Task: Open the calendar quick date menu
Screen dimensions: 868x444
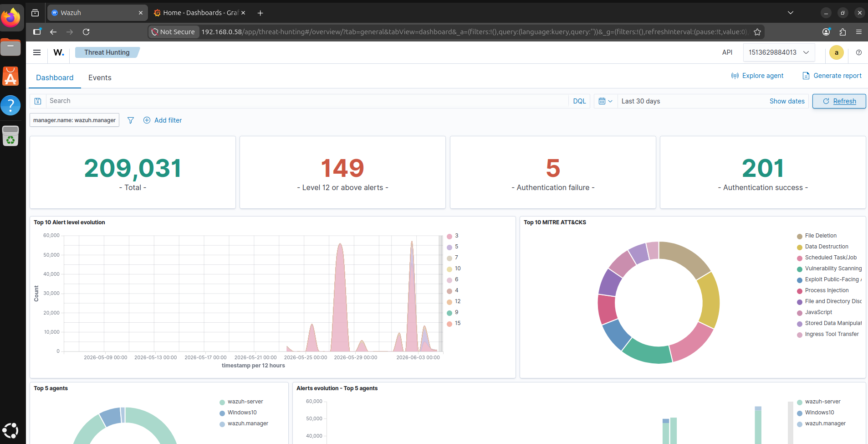Action: (x=605, y=101)
